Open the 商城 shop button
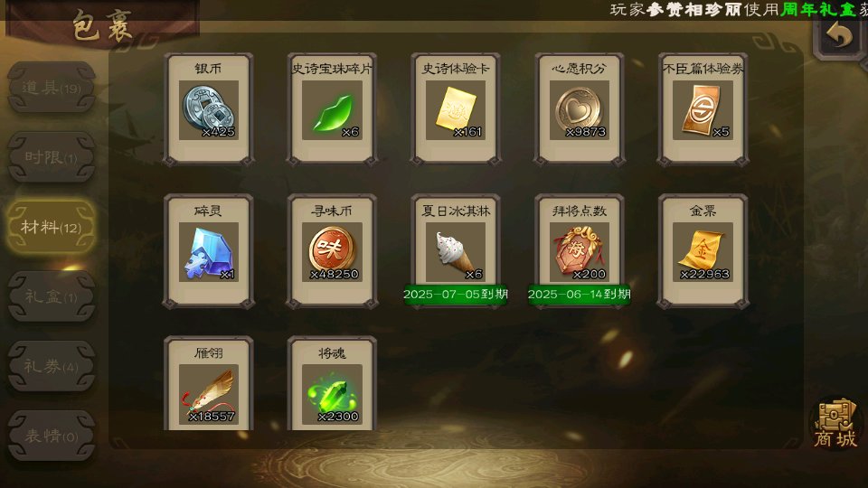 click(x=835, y=423)
